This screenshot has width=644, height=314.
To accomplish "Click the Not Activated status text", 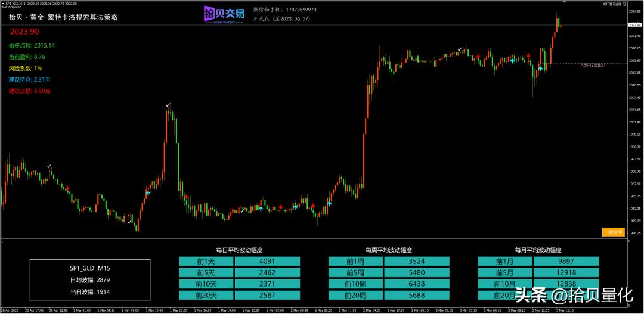I will pyautogui.click(x=11, y=7).
